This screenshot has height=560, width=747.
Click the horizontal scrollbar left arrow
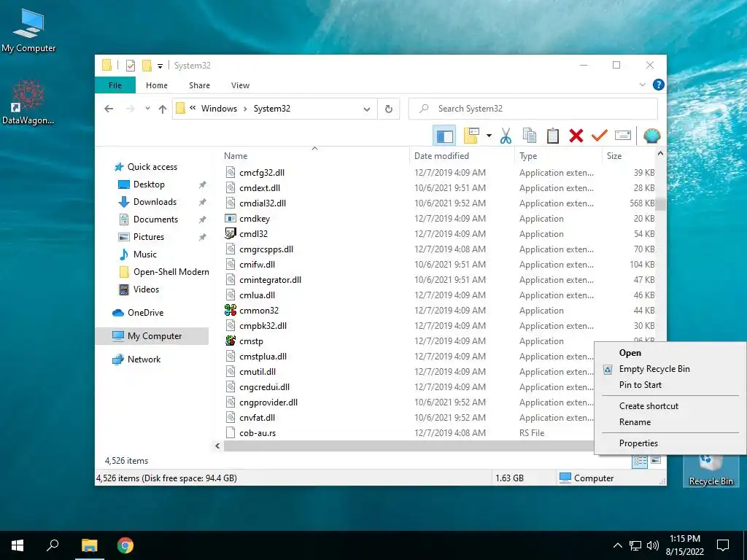pyautogui.click(x=217, y=446)
